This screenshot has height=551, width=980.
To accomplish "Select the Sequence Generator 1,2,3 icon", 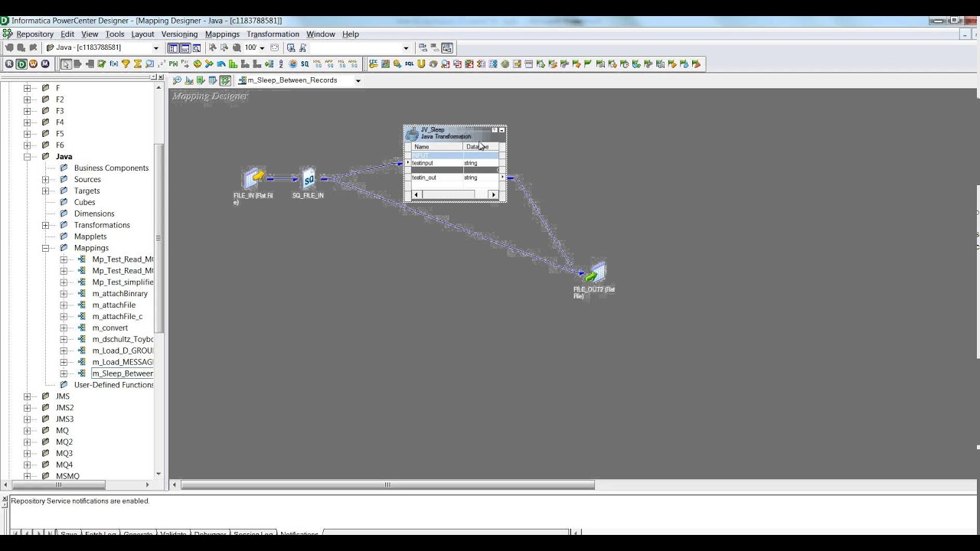I will [162, 64].
